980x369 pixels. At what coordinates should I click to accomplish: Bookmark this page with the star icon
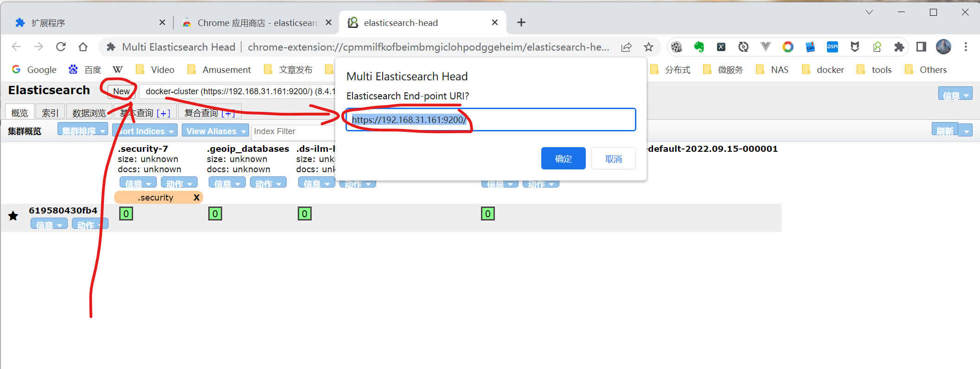(x=648, y=47)
